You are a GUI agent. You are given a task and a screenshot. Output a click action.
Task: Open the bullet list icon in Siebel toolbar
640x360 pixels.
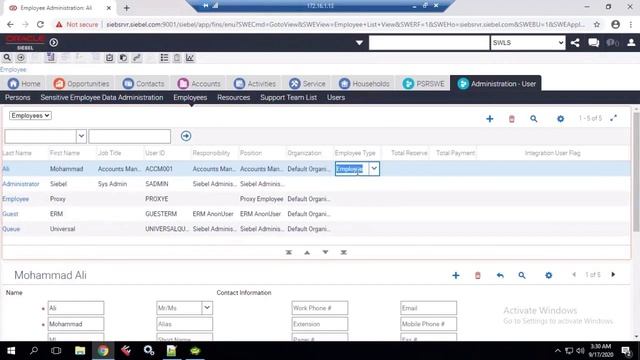pyautogui.click(x=164, y=58)
